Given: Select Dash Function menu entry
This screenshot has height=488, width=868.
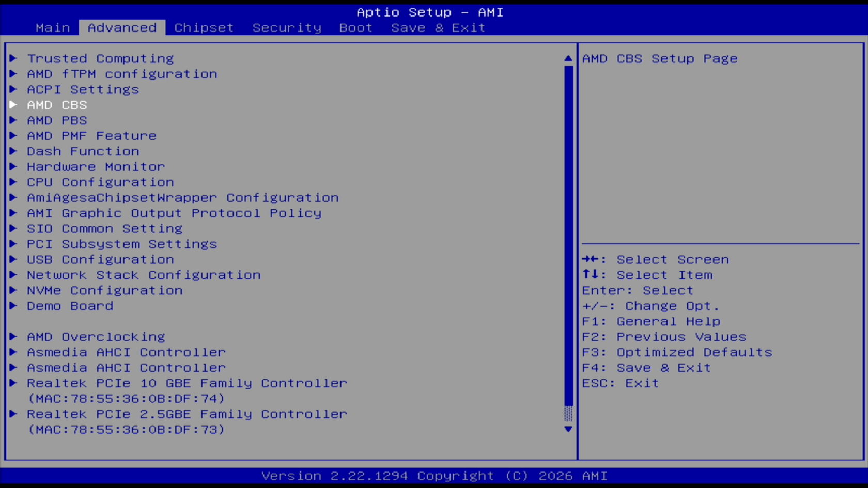Looking at the screenshot, I should [83, 152].
